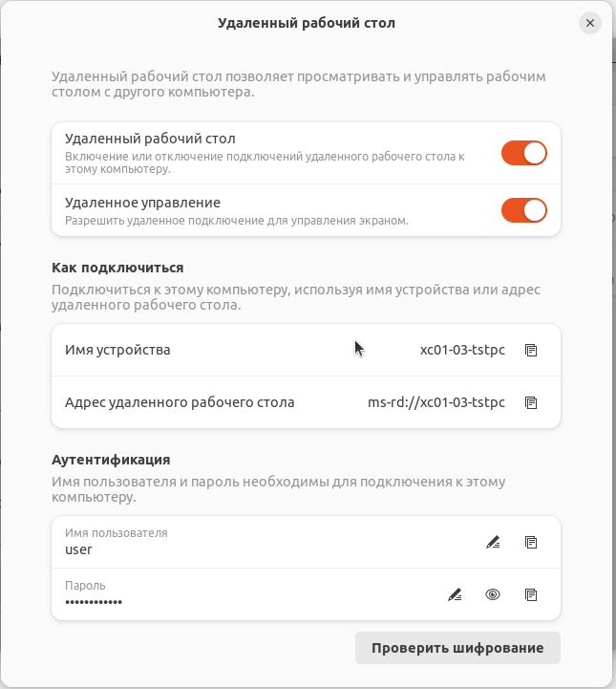Screen dimensions: 616x689
Task: Close the Удаленный рабочий стол dialog
Action: click(589, 23)
